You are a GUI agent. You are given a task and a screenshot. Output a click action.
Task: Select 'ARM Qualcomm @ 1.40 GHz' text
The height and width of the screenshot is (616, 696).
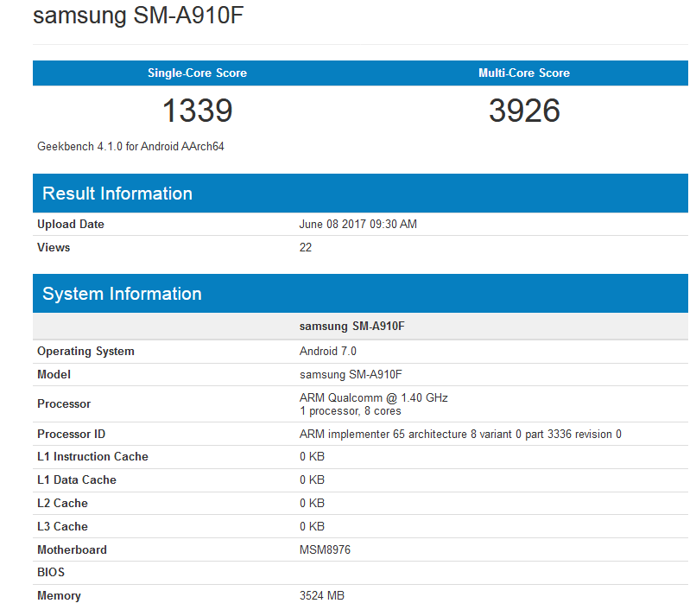(x=373, y=397)
